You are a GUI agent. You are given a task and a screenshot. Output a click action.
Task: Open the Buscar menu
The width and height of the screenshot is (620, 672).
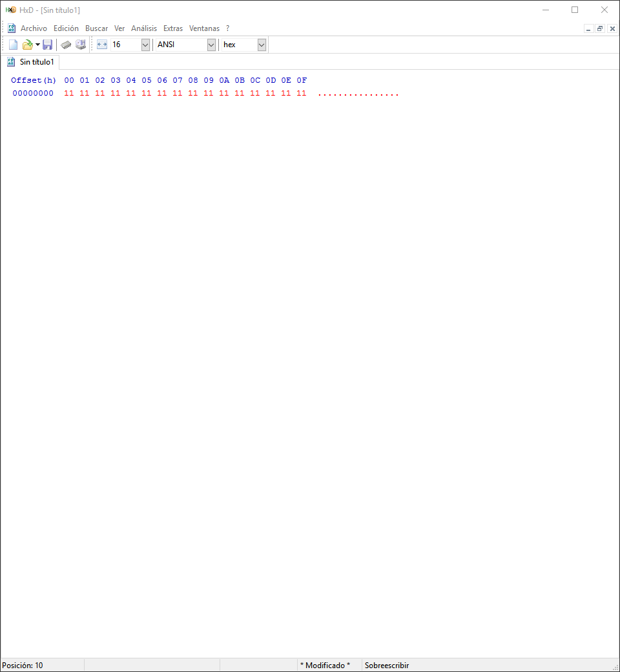pyautogui.click(x=96, y=28)
